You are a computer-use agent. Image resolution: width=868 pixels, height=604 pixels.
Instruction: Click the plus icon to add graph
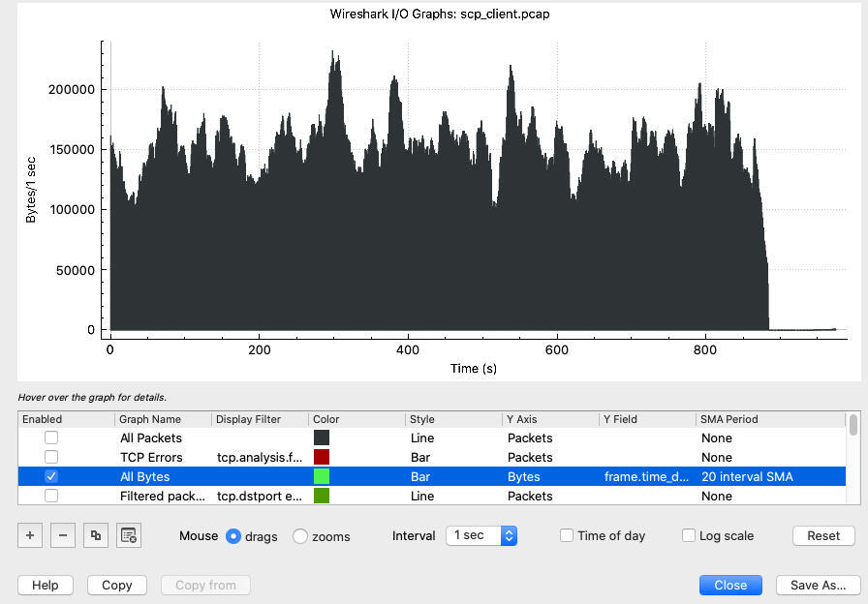[x=32, y=535]
